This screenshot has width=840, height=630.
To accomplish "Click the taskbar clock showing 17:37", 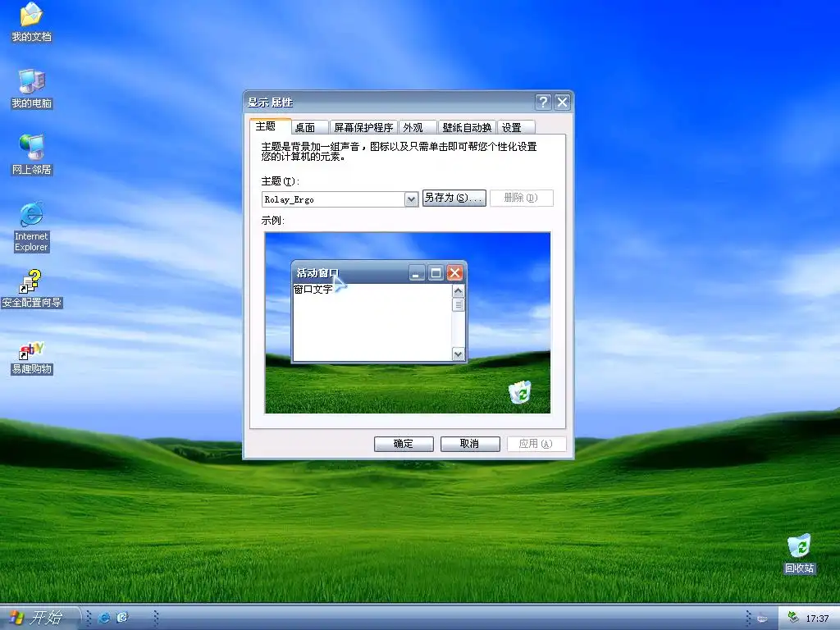I will [x=817, y=619].
